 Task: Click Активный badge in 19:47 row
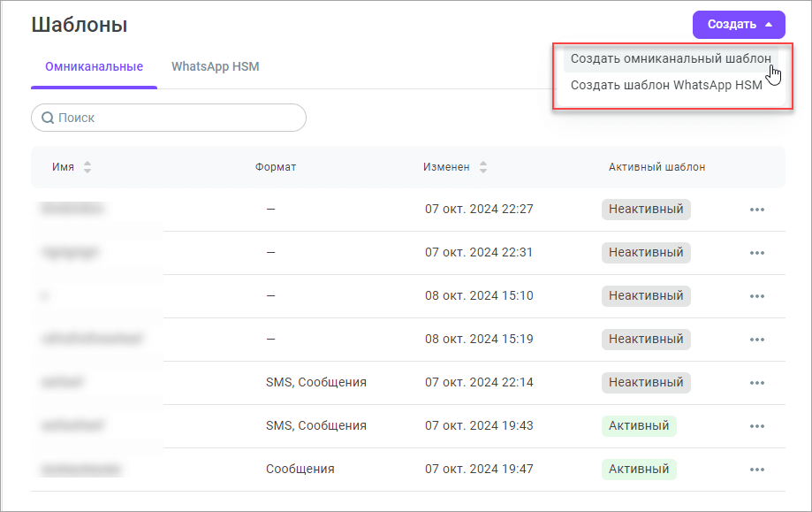(x=639, y=469)
